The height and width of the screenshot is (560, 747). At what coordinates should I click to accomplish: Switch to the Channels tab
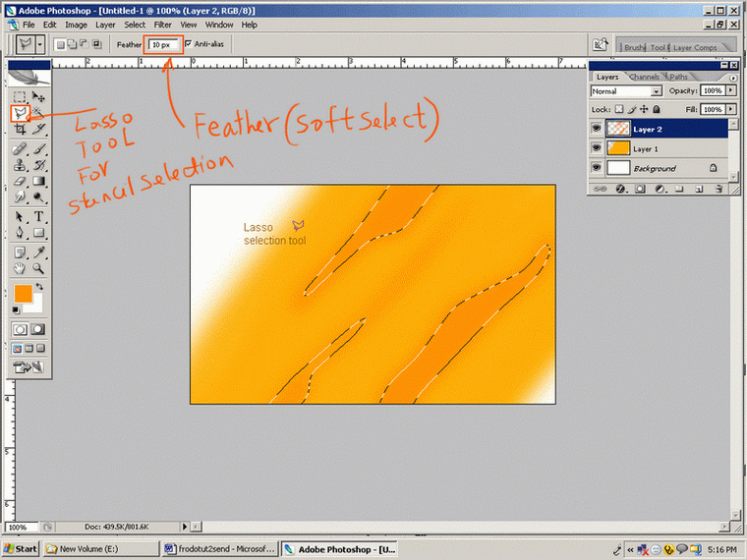pyautogui.click(x=645, y=77)
